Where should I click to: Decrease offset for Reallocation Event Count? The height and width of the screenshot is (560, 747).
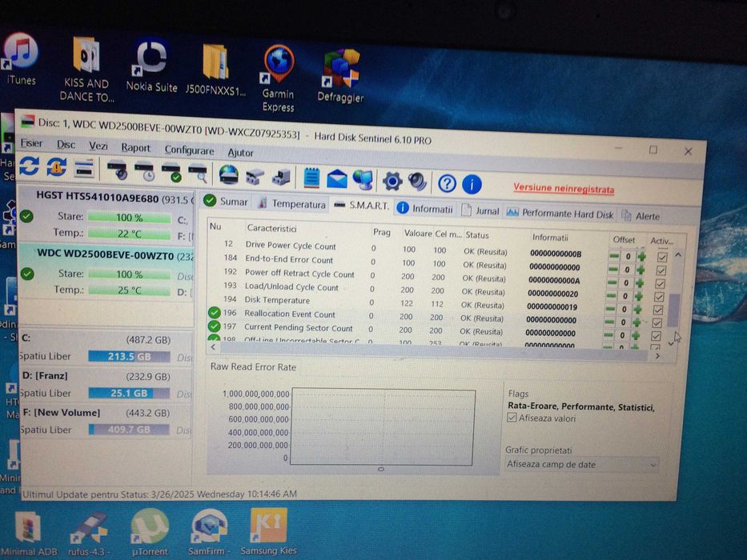click(x=610, y=322)
